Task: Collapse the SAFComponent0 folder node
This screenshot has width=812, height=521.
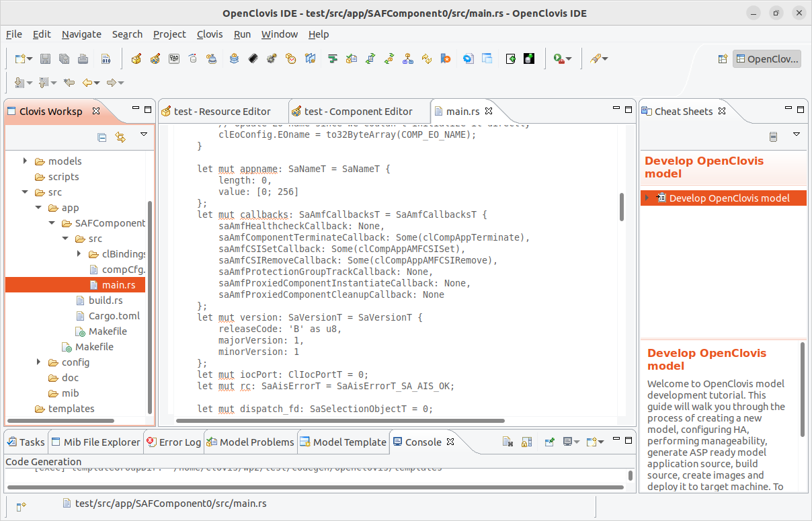Action: click(52, 223)
